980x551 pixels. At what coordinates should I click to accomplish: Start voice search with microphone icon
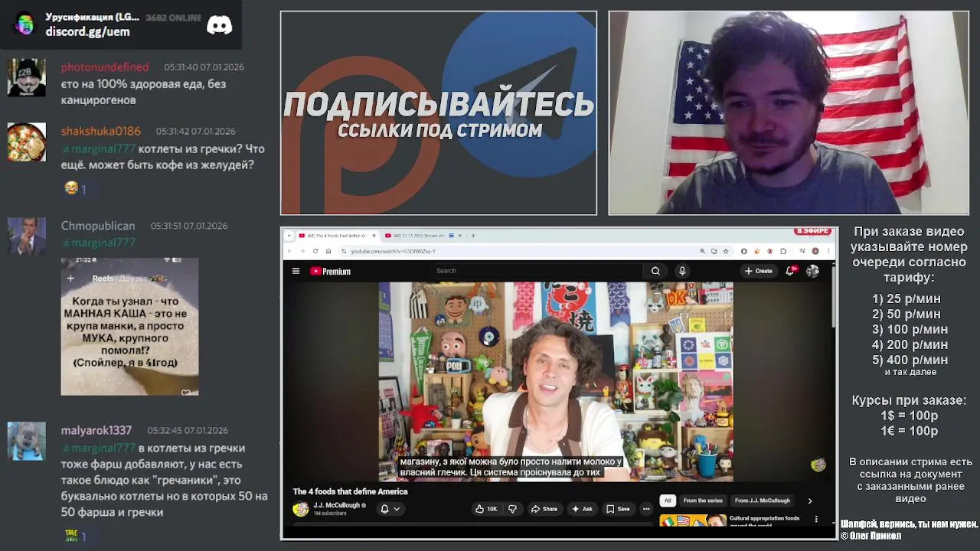point(682,271)
